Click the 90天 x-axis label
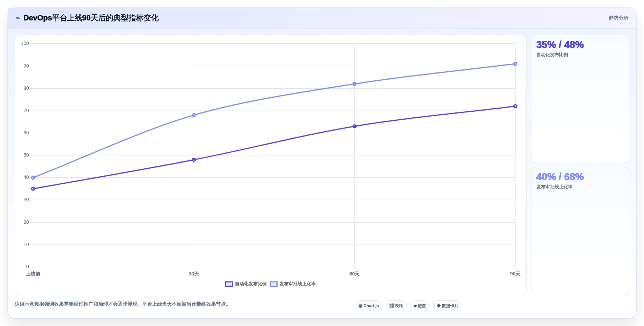This screenshot has width=644, height=326. click(515, 274)
